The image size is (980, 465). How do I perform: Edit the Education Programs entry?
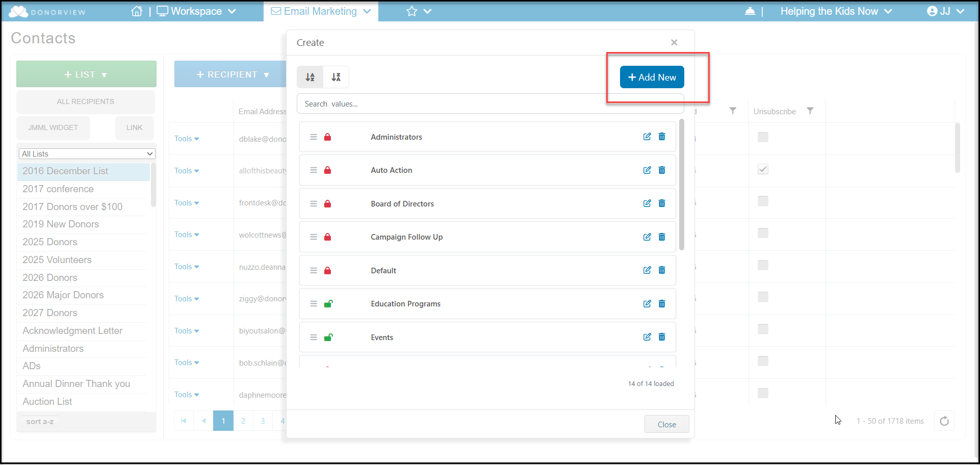pyautogui.click(x=647, y=304)
